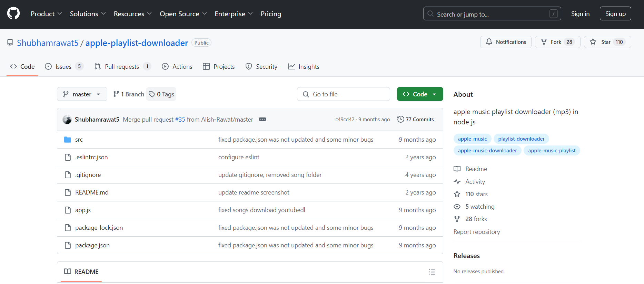The width and height of the screenshot is (644, 284).
Task: Open the master branch dropdown
Action: pos(82,94)
